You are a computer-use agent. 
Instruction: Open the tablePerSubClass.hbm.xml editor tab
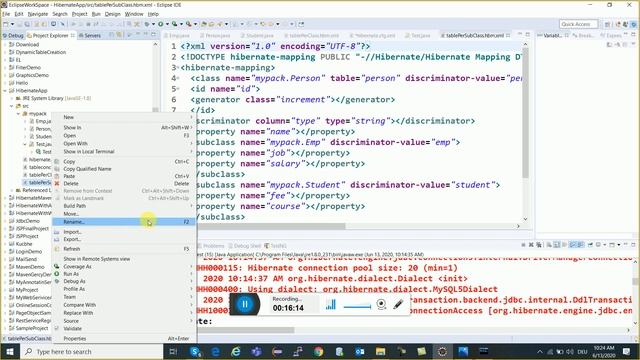point(475,36)
